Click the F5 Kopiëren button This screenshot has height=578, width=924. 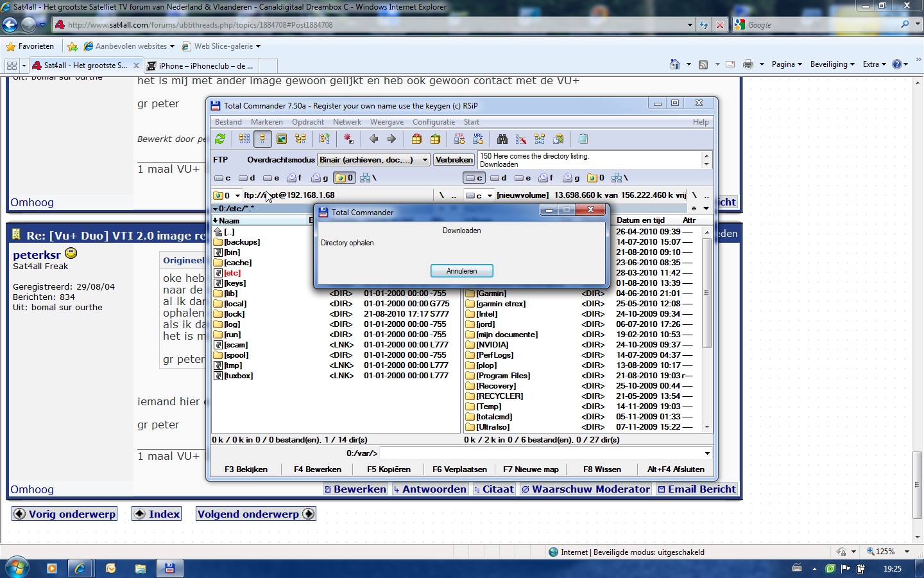point(389,469)
